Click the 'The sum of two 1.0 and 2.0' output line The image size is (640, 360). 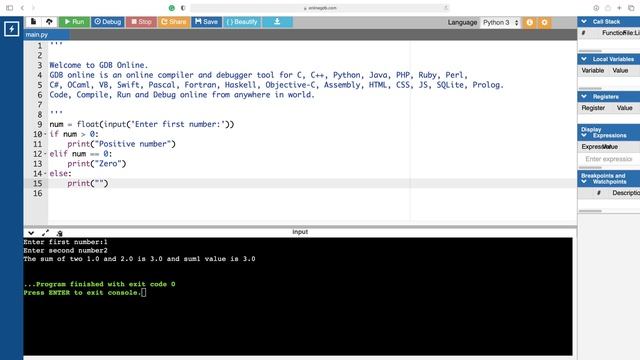[x=140, y=259]
